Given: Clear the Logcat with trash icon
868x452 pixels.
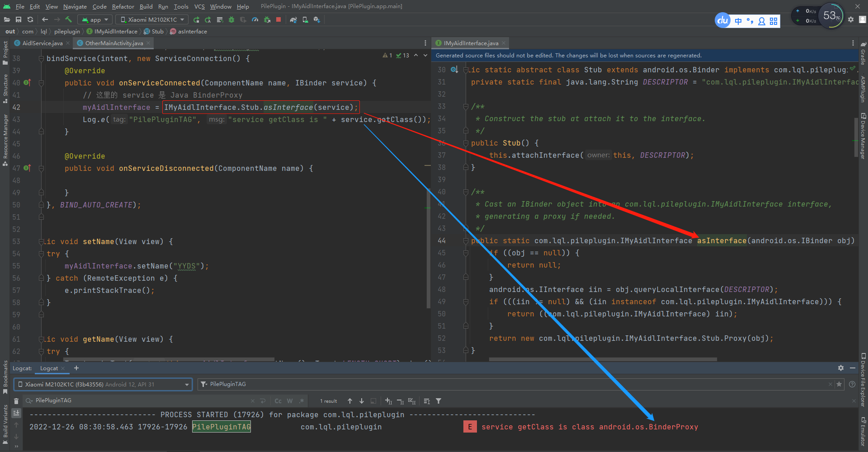Looking at the screenshot, I should click(x=16, y=400).
